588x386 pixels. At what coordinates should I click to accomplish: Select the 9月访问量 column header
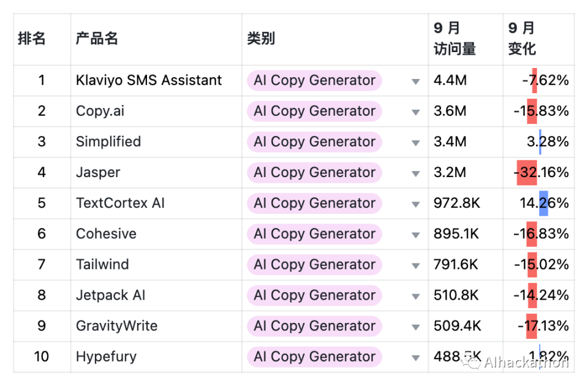pos(454,39)
